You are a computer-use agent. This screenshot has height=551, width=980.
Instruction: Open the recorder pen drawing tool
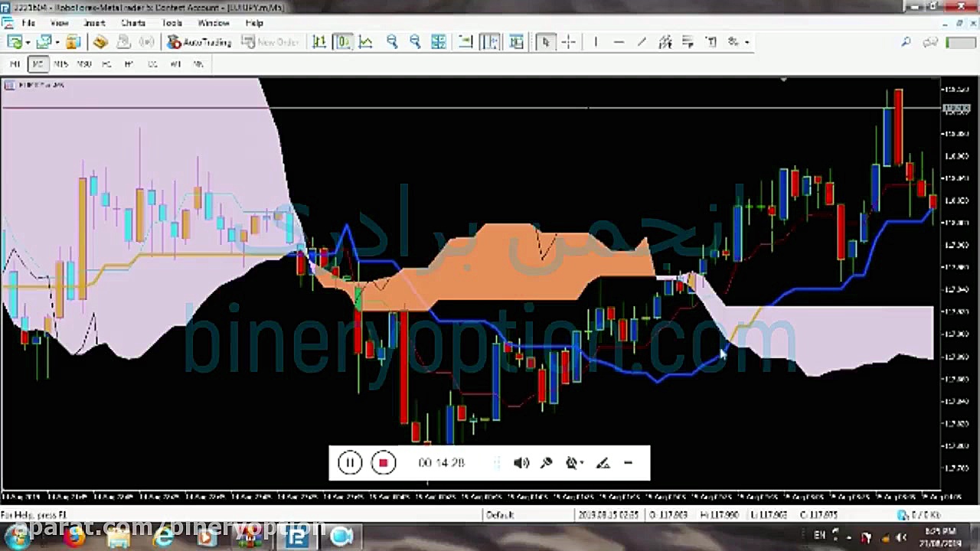pyautogui.click(x=603, y=463)
